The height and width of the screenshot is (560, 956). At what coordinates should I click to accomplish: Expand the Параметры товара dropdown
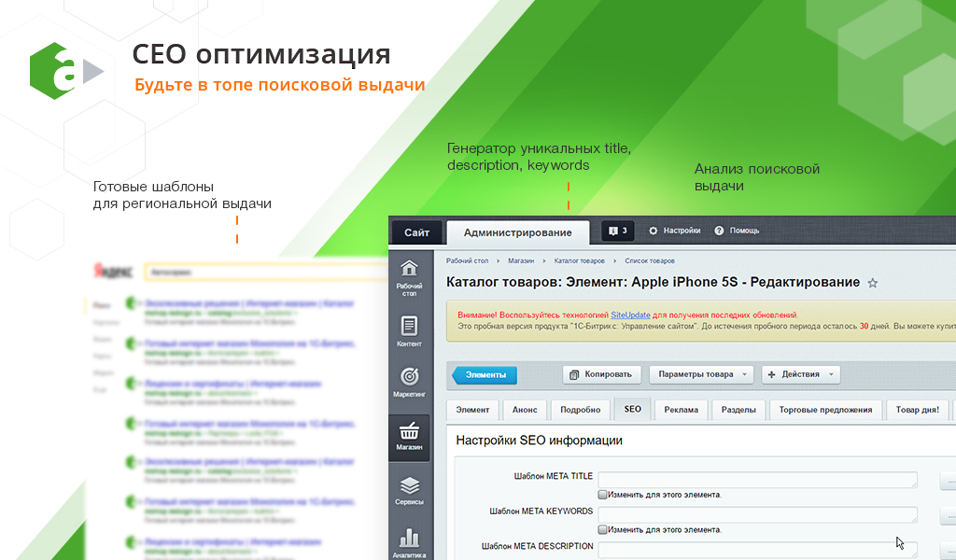click(700, 374)
